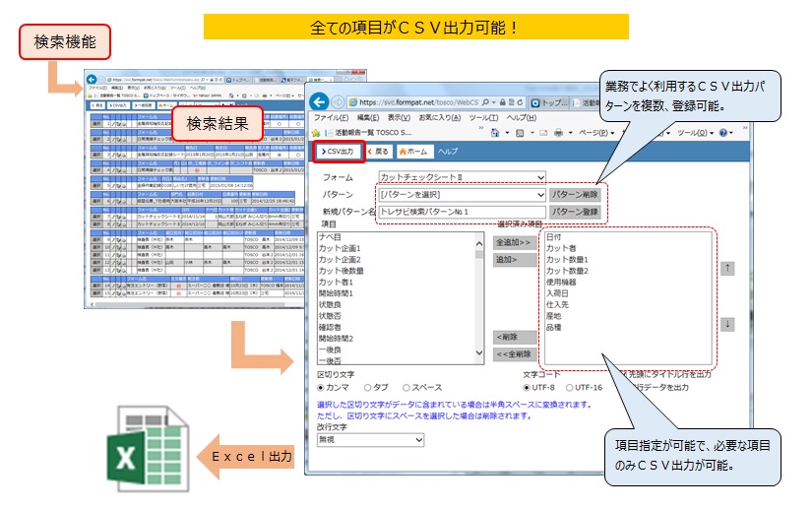Move selected item down with down arrow
The width and height of the screenshot is (812, 509).
[727, 325]
